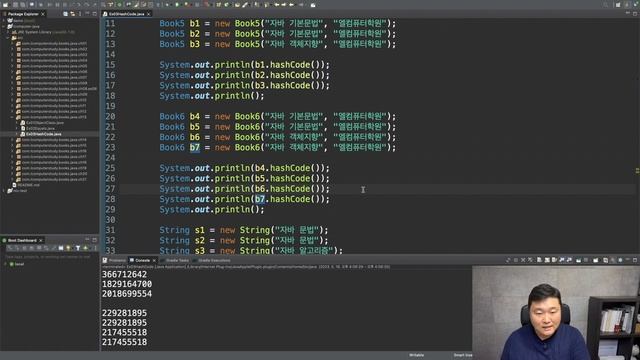Click the New file wizard toolbar icon
This screenshot has height=360, width=640.
pyautogui.click(x=5, y=4)
